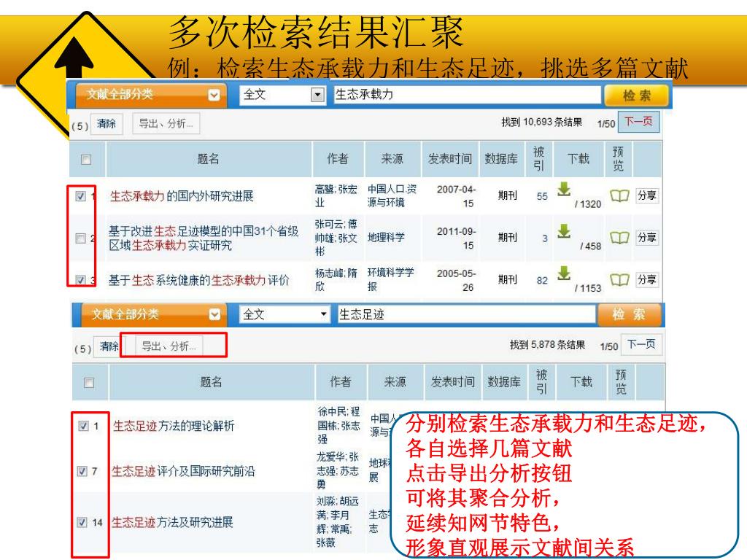The image size is (747, 560).
Task: Click source 环境科学学报
Action: (x=390, y=279)
